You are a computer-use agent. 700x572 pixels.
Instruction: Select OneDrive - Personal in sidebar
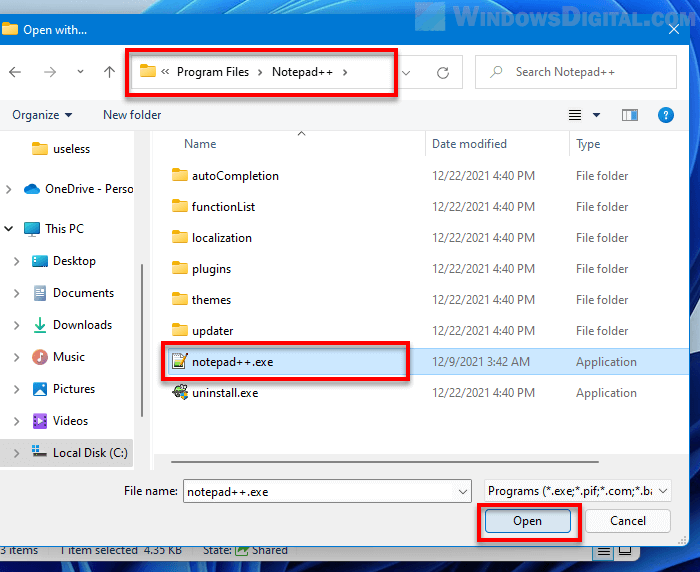[79, 189]
